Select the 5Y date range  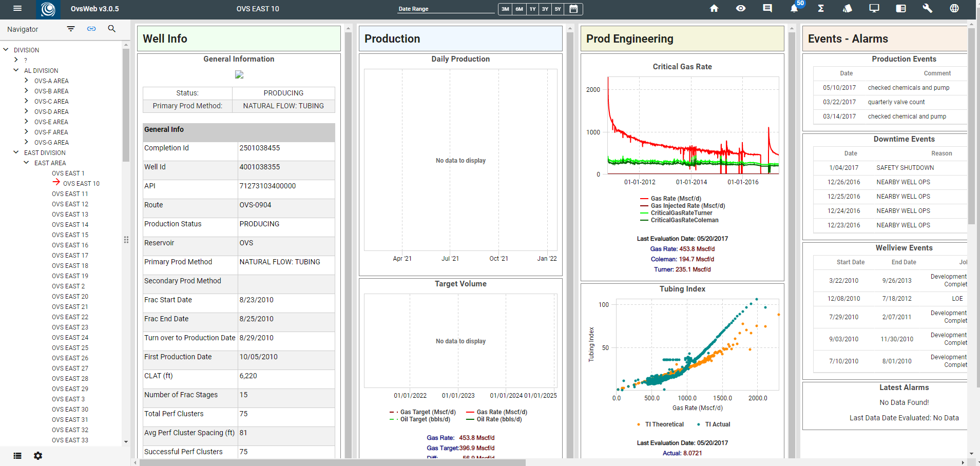click(x=558, y=9)
